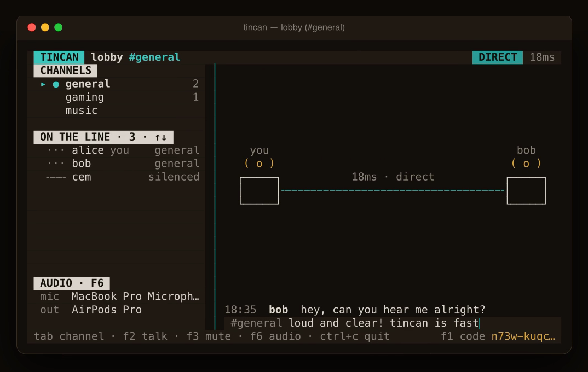588x372 pixels.
Task: Click 'tab channel' shortcut hint
Action: point(69,336)
